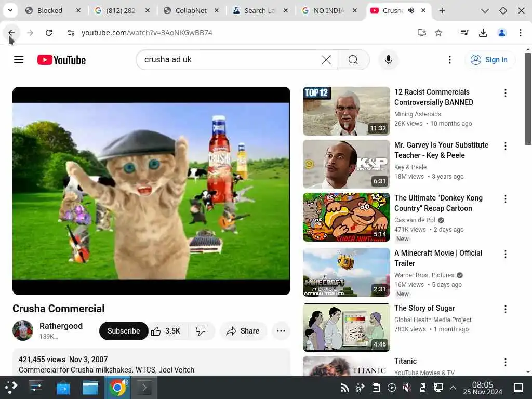Run search with magnifying glass button
Screen dimensions: 532x399
pyautogui.click(x=353, y=60)
